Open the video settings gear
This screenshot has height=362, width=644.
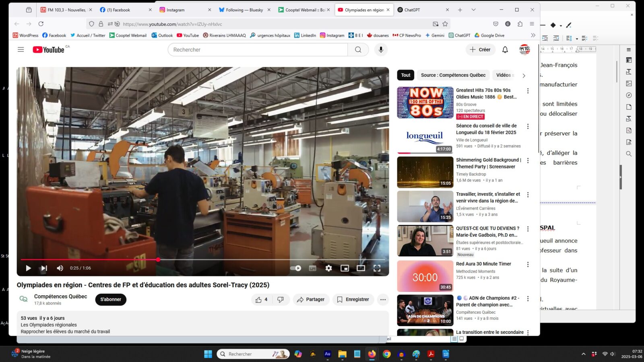pos(328,268)
